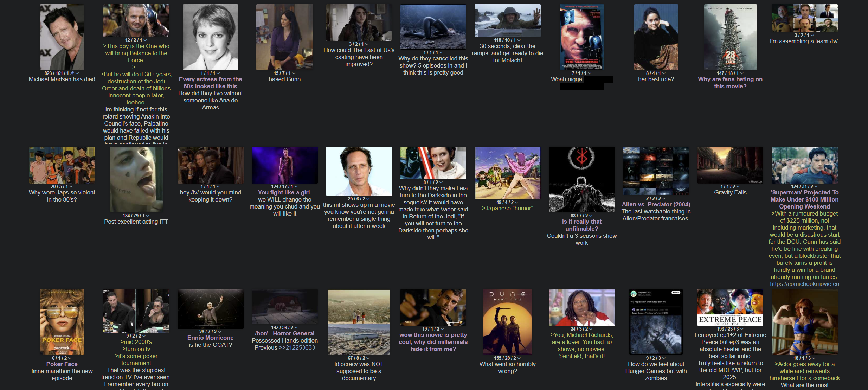This screenshot has width=868, height=390.
Task: Click 'is he the GOAT?' teaser text
Action: tap(211, 345)
